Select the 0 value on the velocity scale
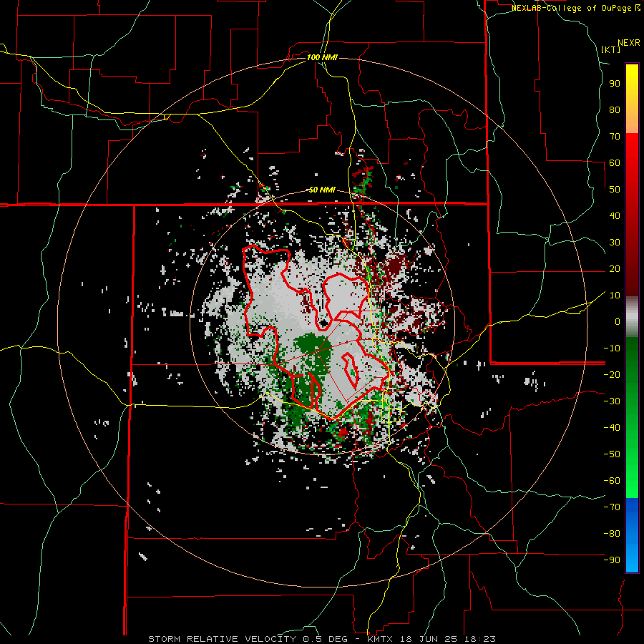 tap(618, 321)
